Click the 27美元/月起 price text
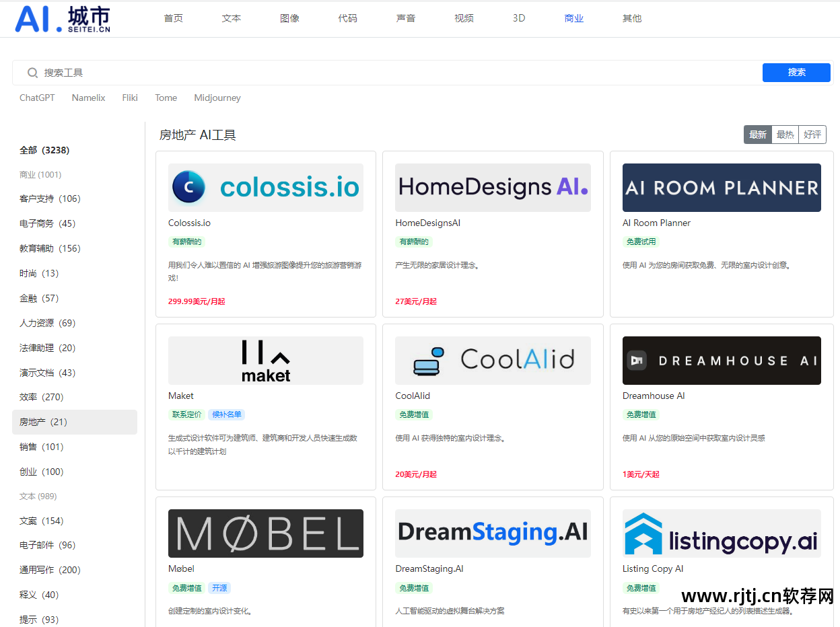840x627 pixels. 416,301
